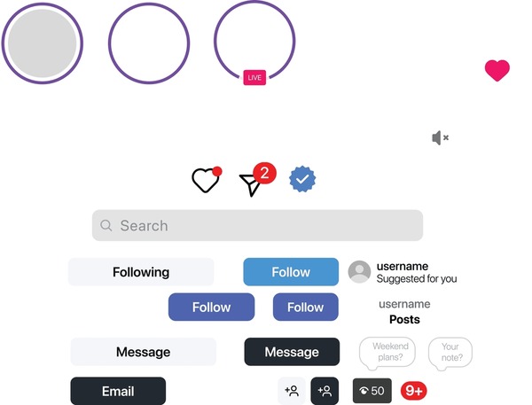The width and height of the screenshot is (532, 405).
Task: Open notifications via heart with red dot
Action: 207,179
